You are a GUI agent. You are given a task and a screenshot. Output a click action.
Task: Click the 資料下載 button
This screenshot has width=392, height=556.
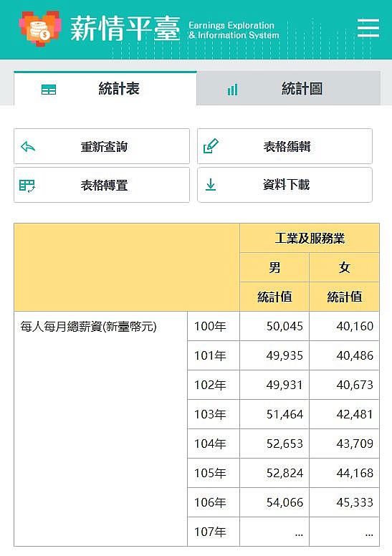[285, 185]
